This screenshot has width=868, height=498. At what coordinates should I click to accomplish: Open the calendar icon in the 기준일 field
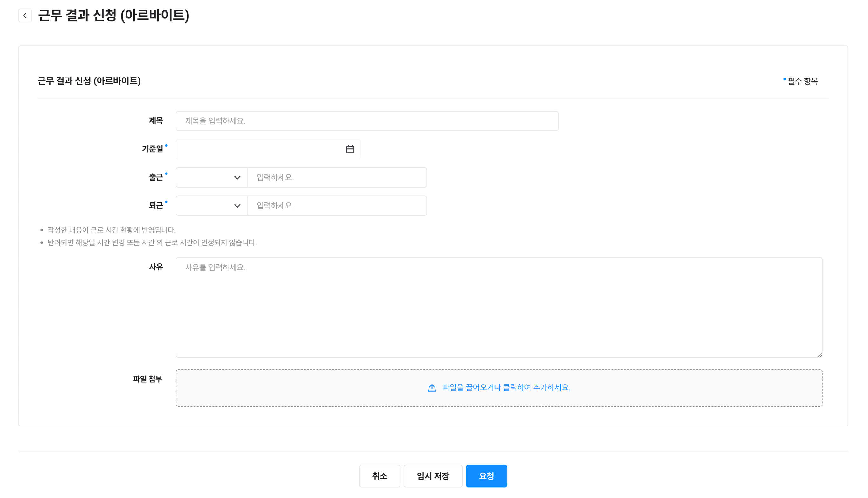click(x=350, y=149)
